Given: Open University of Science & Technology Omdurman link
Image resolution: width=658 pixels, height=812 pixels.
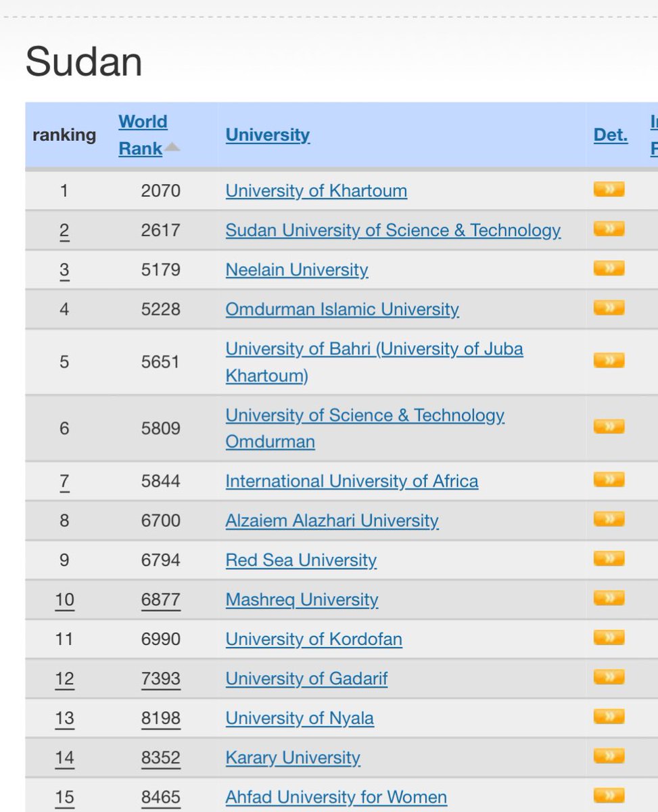Looking at the screenshot, I should (365, 428).
